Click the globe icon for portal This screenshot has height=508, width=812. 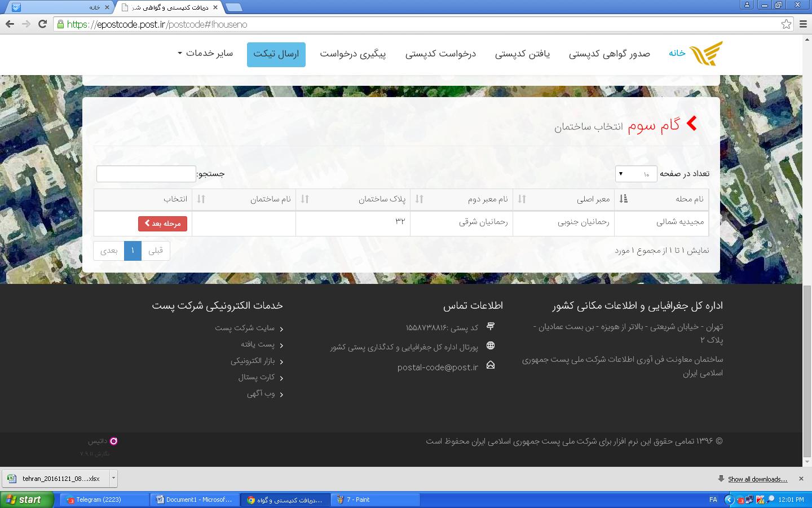click(491, 345)
